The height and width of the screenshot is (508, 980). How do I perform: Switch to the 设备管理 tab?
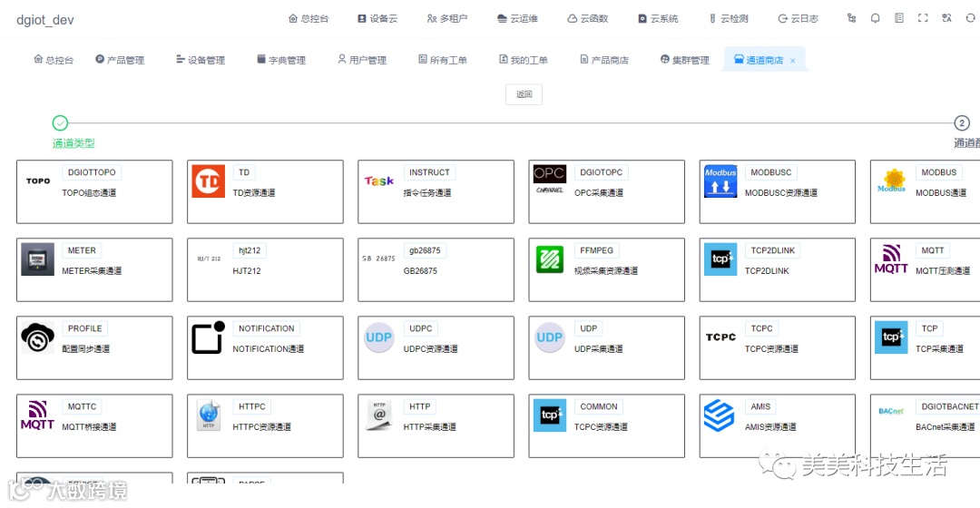point(201,60)
